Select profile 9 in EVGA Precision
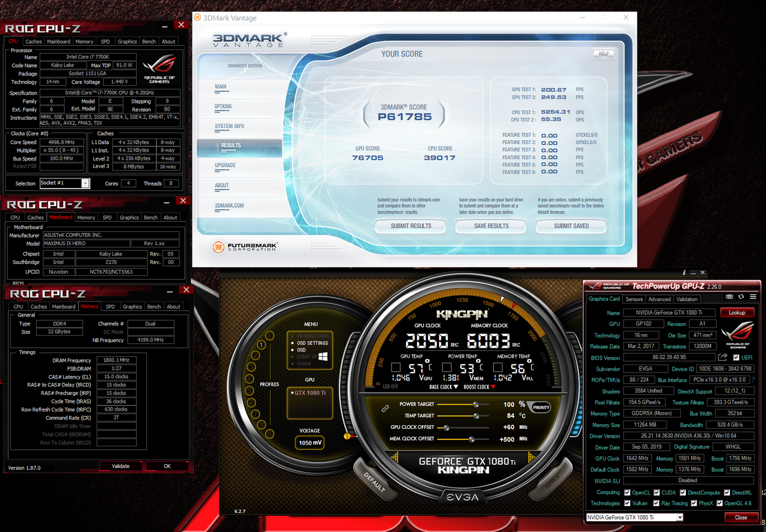This screenshot has width=766, height=532. [269, 433]
